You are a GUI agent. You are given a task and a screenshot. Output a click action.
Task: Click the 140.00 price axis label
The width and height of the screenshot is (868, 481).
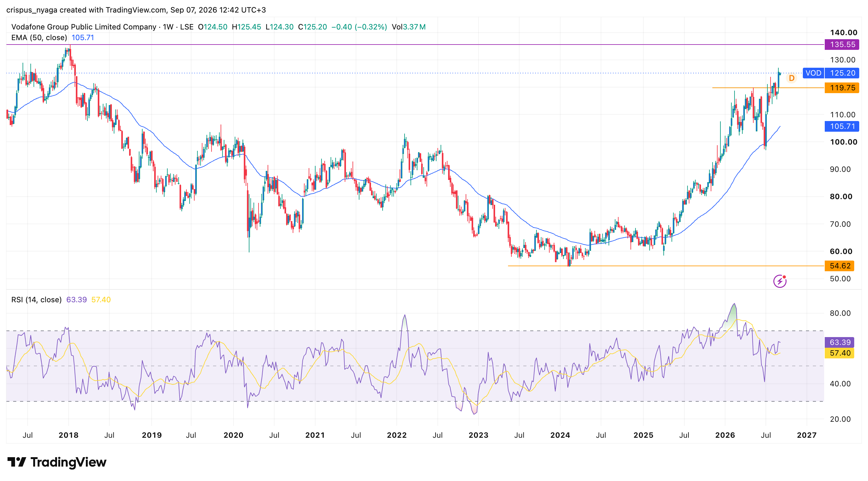(844, 33)
